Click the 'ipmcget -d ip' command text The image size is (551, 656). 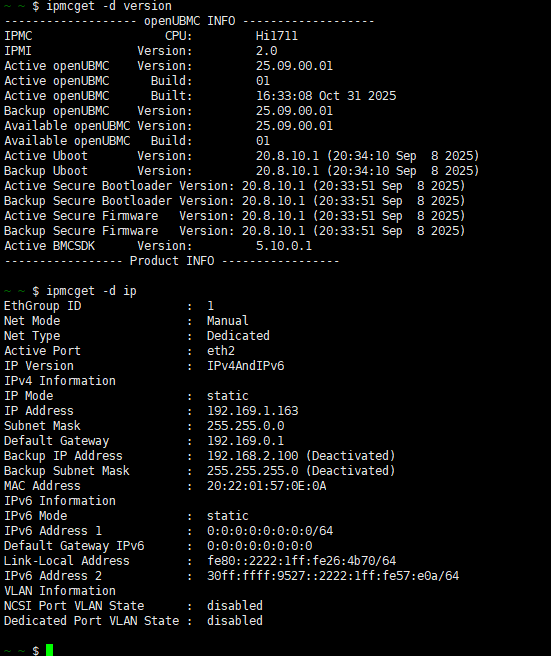pyautogui.click(x=91, y=291)
